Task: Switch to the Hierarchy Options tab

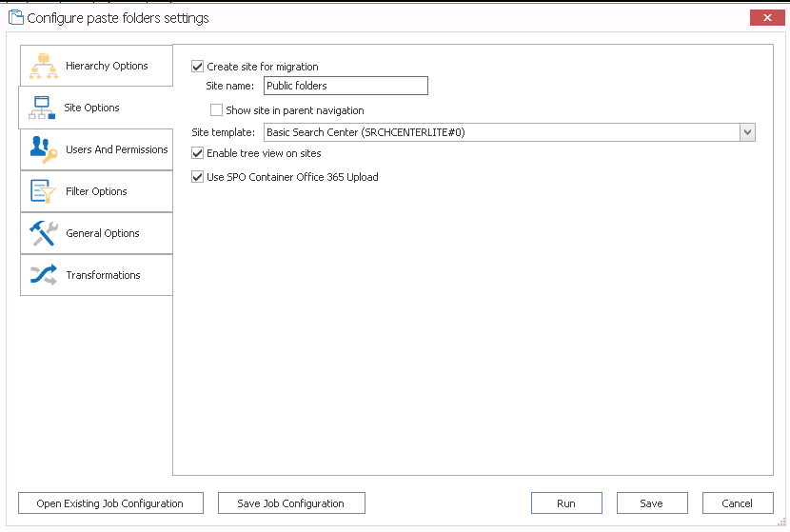Action: point(106,66)
